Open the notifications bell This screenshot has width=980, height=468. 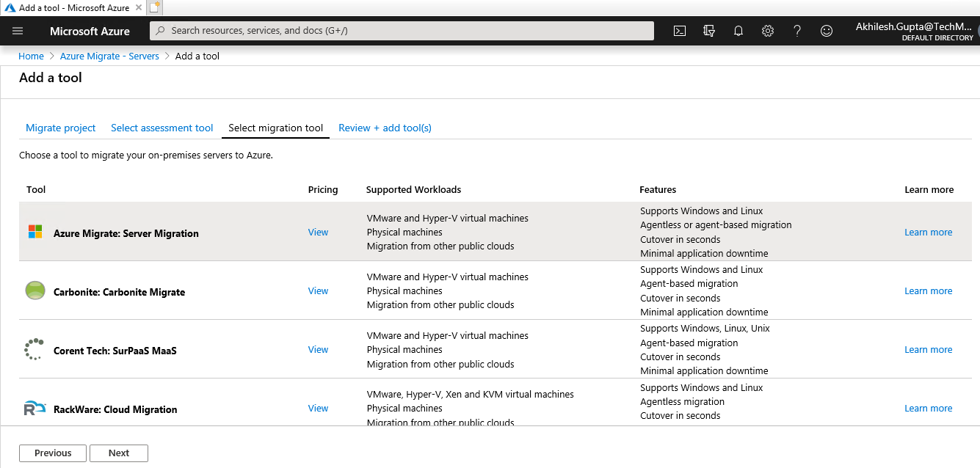738,31
